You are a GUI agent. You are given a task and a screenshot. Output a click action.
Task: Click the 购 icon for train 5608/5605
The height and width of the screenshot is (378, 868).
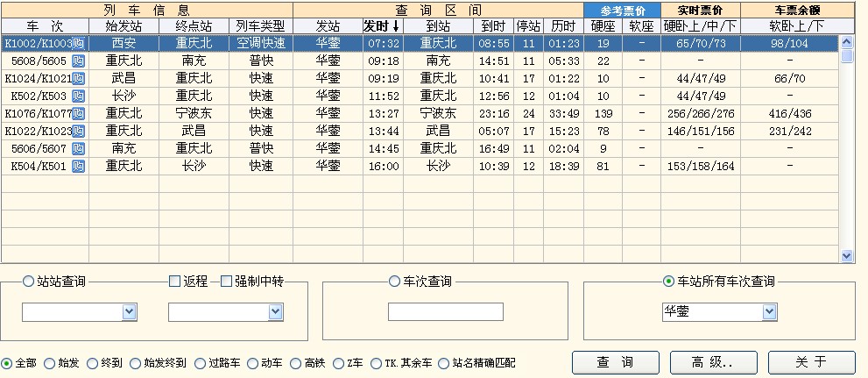coord(79,61)
